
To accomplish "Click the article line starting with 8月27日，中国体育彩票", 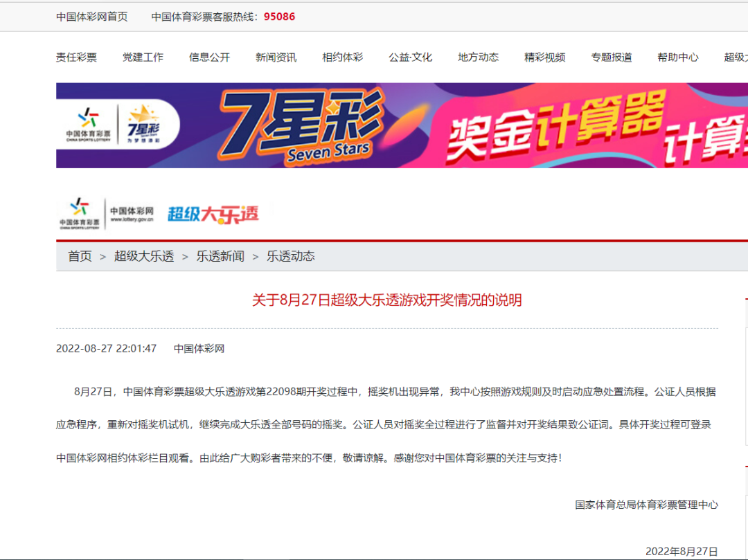I will pyautogui.click(x=395, y=392).
